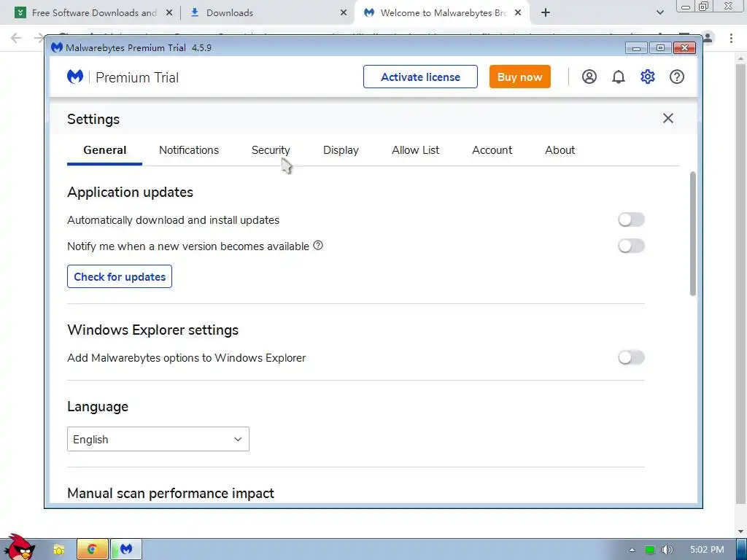This screenshot has width=747, height=560.
Task: Open the Allow List tab
Action: click(x=415, y=150)
